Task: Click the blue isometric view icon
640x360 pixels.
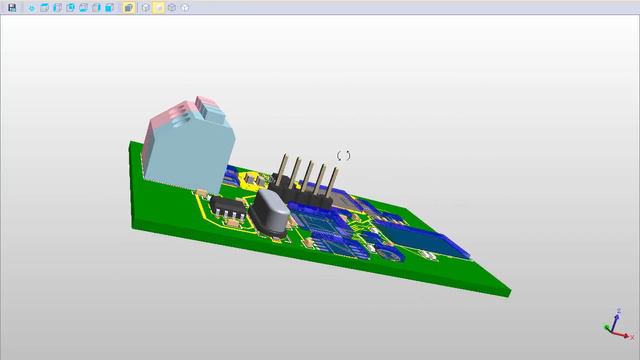Action: (x=31, y=7)
